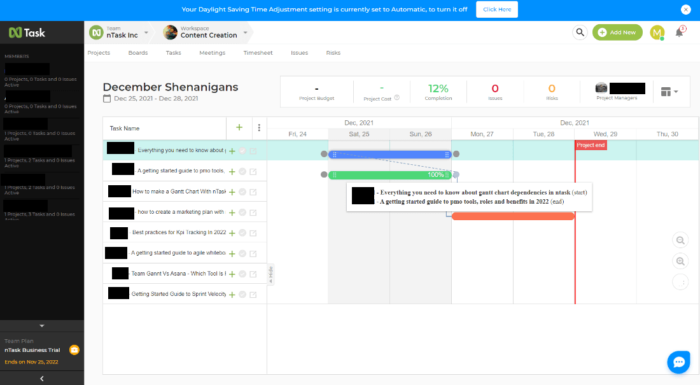Mark 'A getting started guide to agile' complete
The width and height of the screenshot is (700, 385).
pos(242,254)
